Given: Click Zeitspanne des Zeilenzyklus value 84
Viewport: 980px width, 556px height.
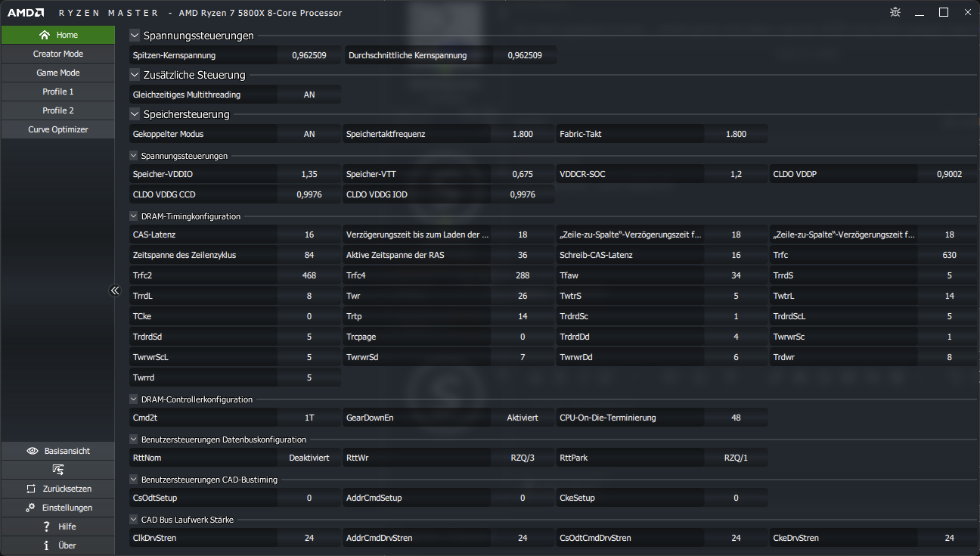Looking at the screenshot, I should [x=309, y=255].
